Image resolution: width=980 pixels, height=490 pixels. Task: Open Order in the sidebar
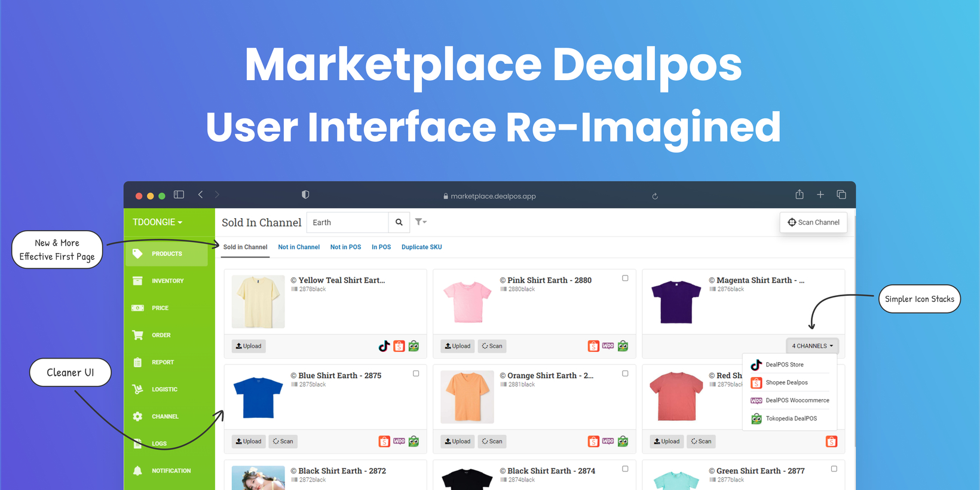coord(167,335)
